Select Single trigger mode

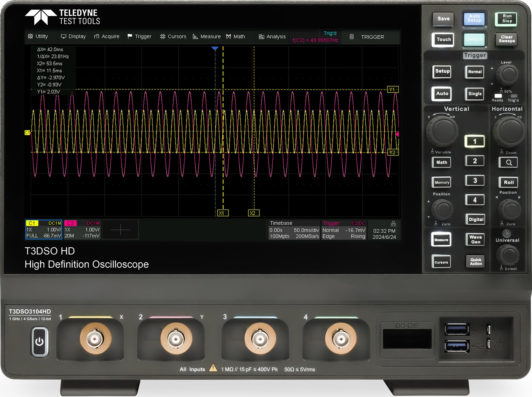pos(475,94)
